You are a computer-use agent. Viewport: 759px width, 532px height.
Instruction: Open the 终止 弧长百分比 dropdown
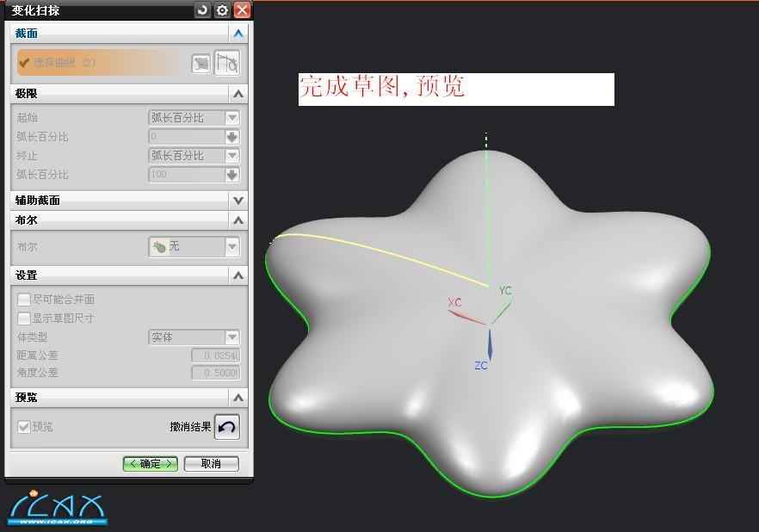point(194,156)
